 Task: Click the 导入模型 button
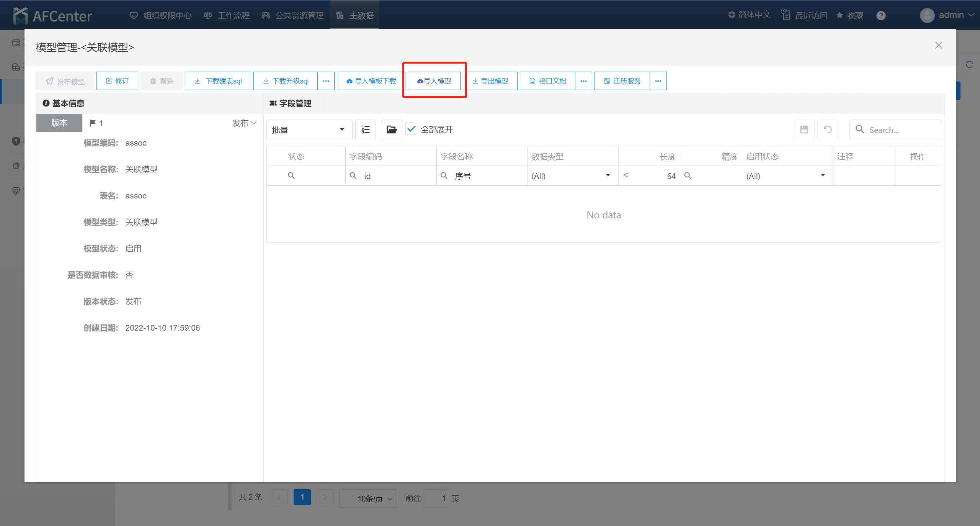point(434,81)
